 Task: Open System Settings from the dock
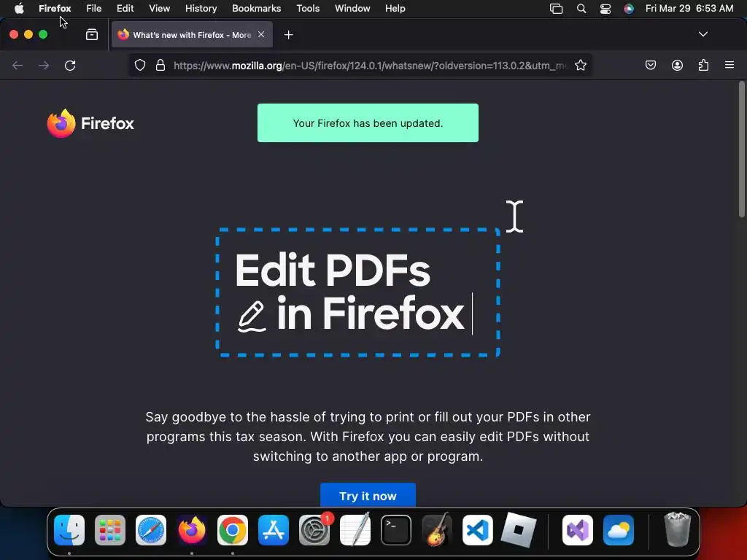tap(314, 530)
